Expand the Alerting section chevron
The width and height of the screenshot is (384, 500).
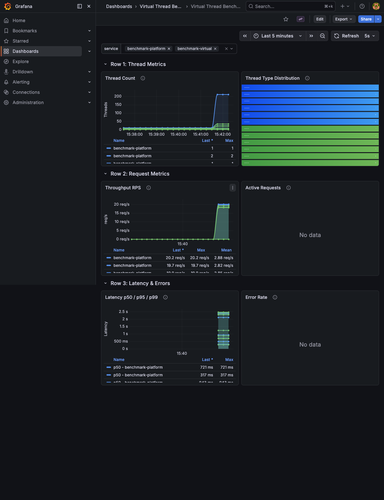tap(89, 82)
